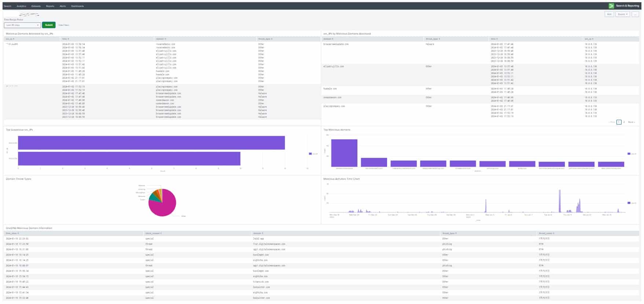This screenshot has height=304, width=644.
Task: Click the top bar in Top Suspicious src_IPs
Action: [151, 143]
